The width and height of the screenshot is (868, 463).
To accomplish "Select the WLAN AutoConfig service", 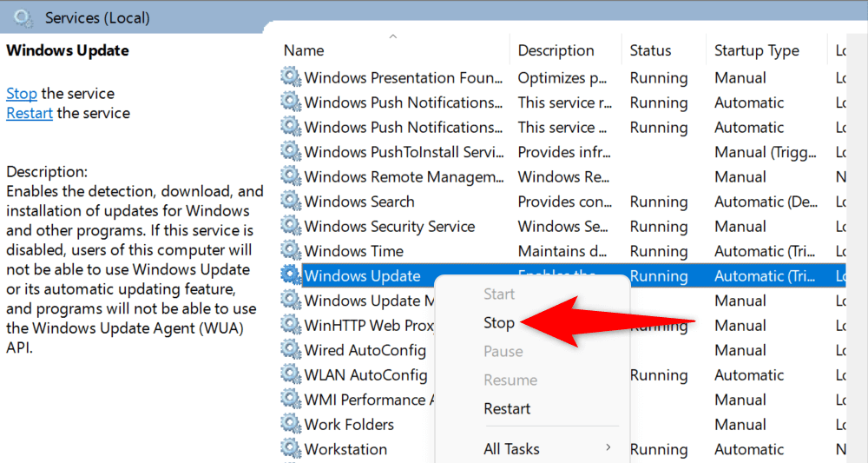I will pyautogui.click(x=366, y=375).
